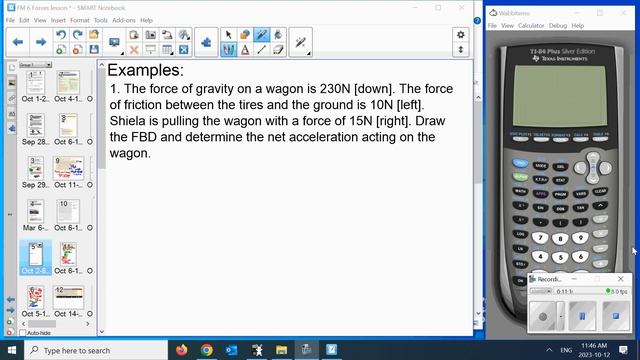Choose the Fill paint bucket tool
This screenshot has height=360, width=640.
click(278, 35)
